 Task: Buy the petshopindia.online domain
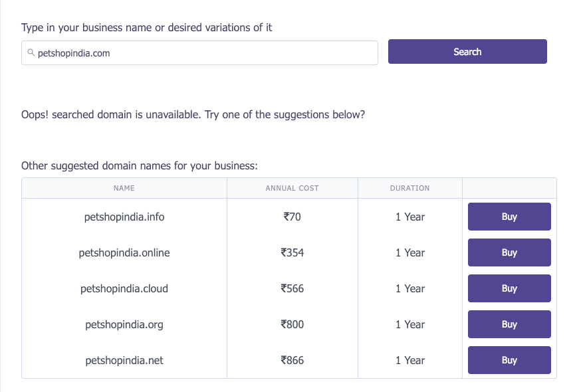[x=509, y=252]
